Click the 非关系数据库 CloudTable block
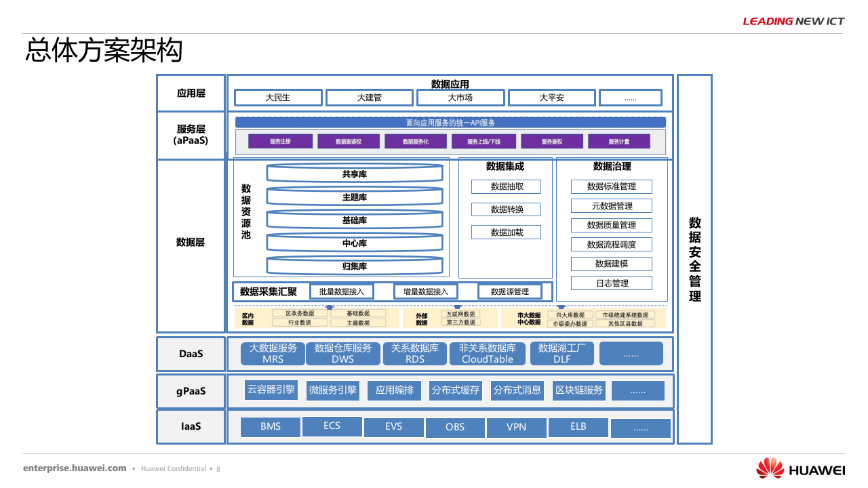 [x=488, y=353]
